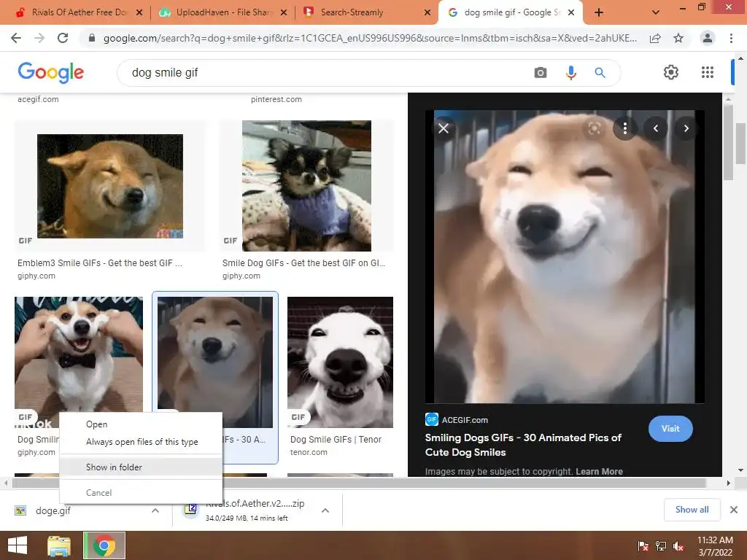Open the Emblem3 Smile GIFs thumbnail

(110, 186)
